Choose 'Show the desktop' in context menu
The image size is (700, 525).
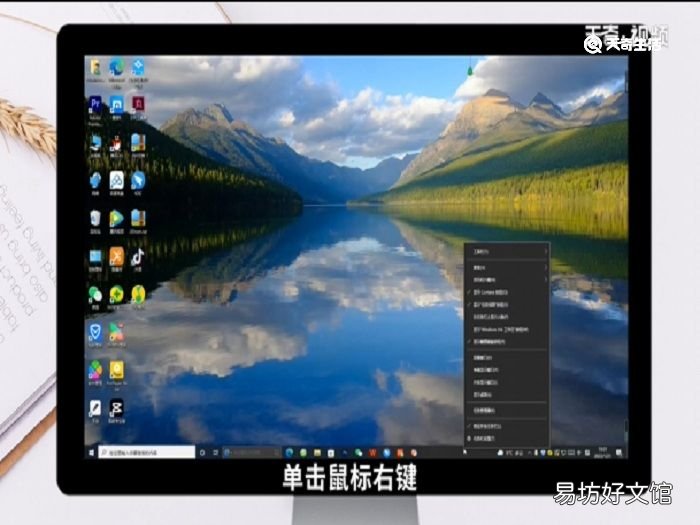coord(506,395)
